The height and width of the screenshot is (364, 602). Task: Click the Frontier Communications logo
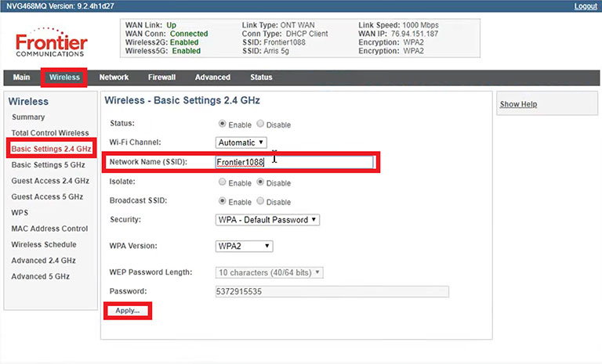pyautogui.click(x=52, y=42)
